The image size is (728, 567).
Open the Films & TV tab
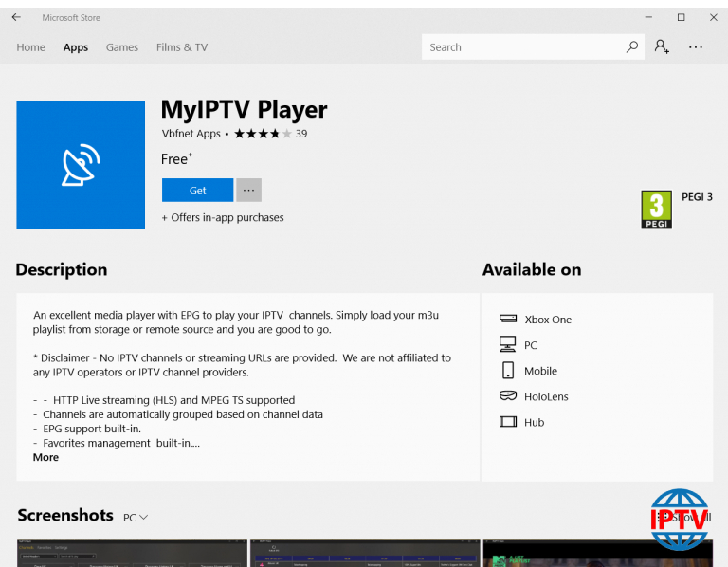[x=182, y=47]
